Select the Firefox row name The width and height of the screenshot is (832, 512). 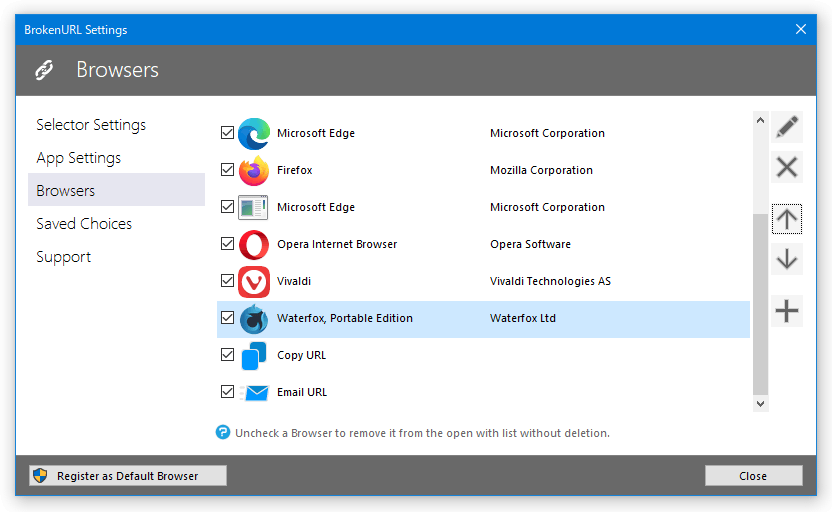[294, 170]
